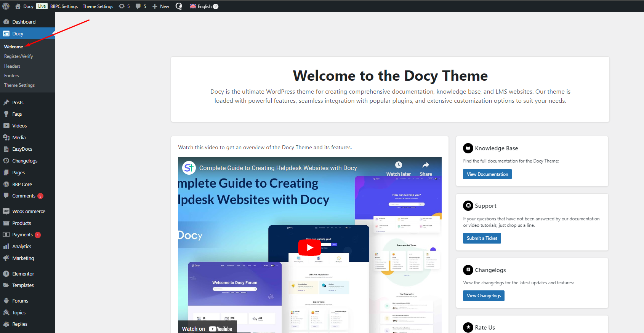Click the Rate Us heading

[x=485, y=328]
